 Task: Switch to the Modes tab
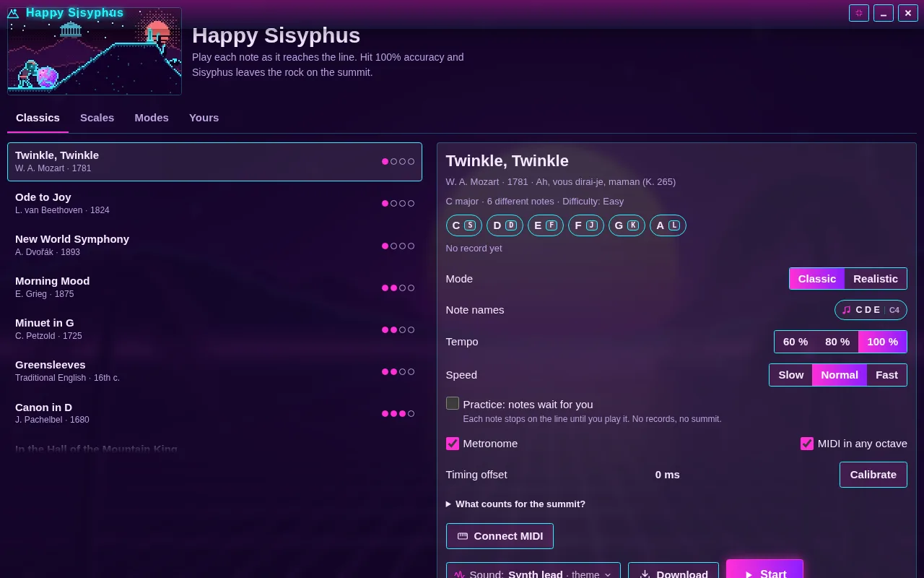pyautogui.click(x=152, y=118)
